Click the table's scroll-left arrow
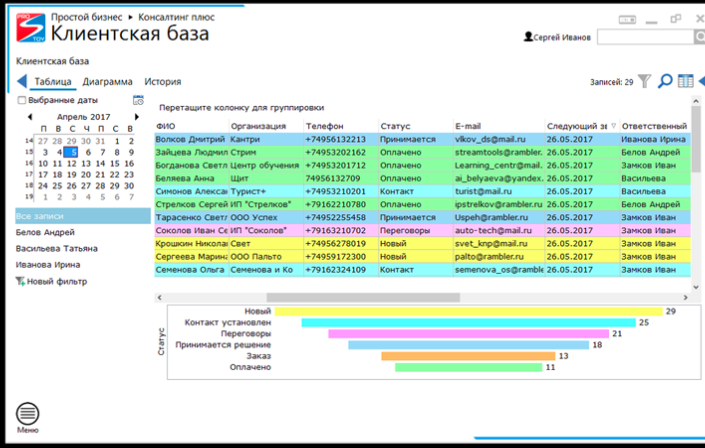705x448 pixels. click(x=160, y=297)
